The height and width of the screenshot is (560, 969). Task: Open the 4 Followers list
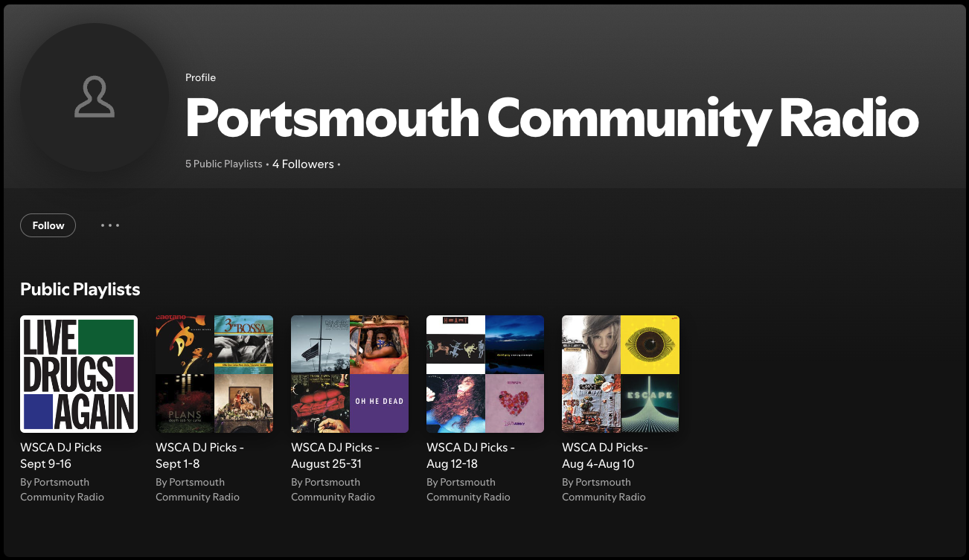tap(303, 164)
